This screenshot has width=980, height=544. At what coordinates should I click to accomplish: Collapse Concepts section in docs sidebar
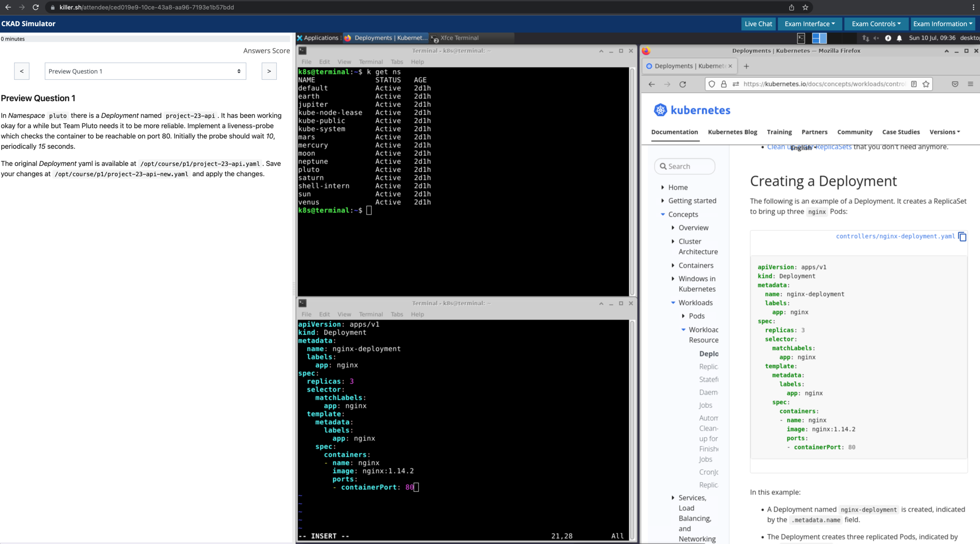coord(663,214)
